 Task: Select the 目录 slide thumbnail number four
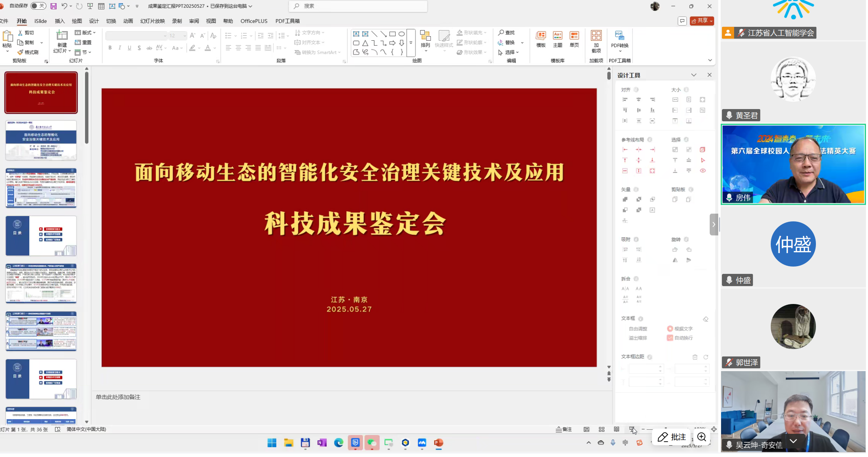(41, 236)
